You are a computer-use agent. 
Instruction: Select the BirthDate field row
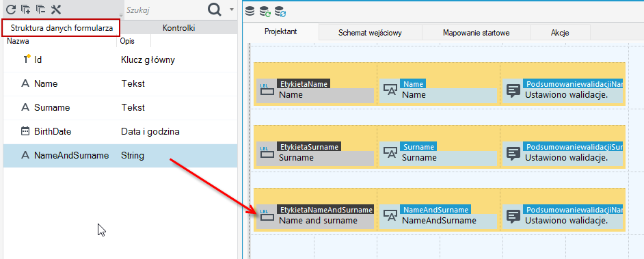tap(120, 132)
